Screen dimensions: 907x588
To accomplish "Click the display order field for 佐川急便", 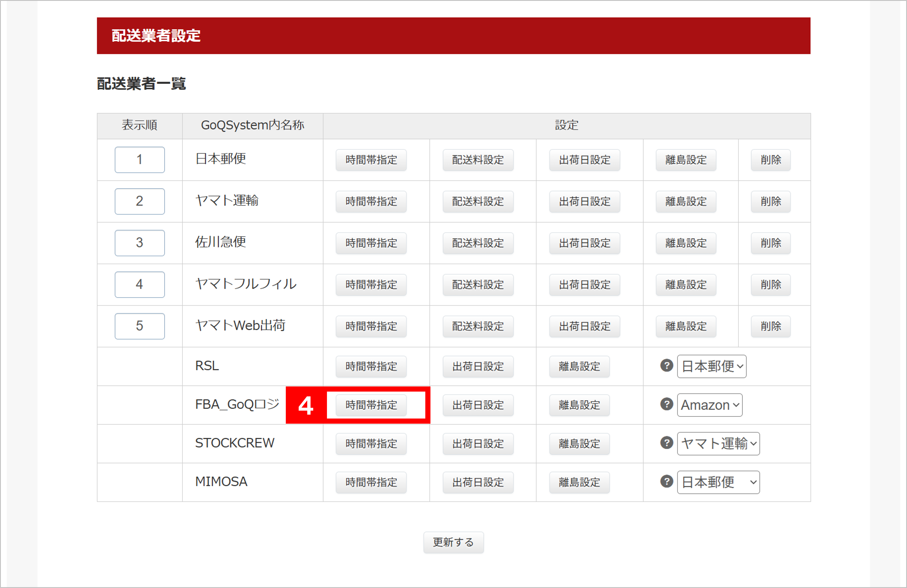I will coord(140,243).
